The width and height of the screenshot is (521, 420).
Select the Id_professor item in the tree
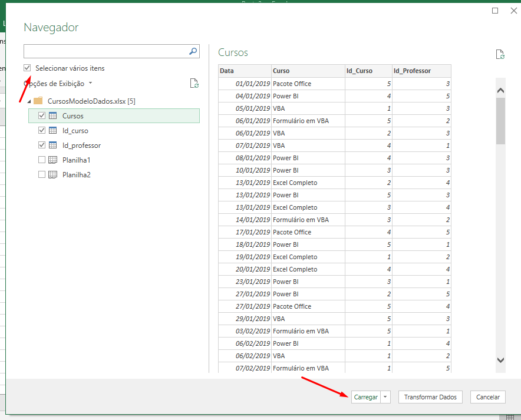tap(81, 145)
